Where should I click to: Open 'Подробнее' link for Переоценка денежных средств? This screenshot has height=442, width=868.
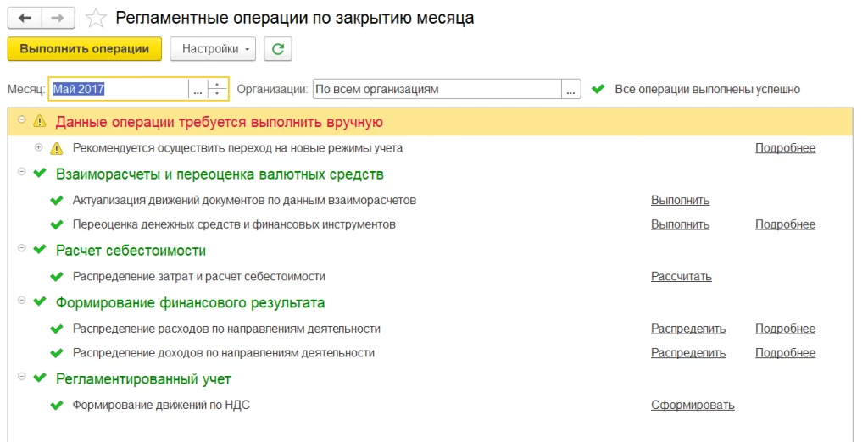785,224
